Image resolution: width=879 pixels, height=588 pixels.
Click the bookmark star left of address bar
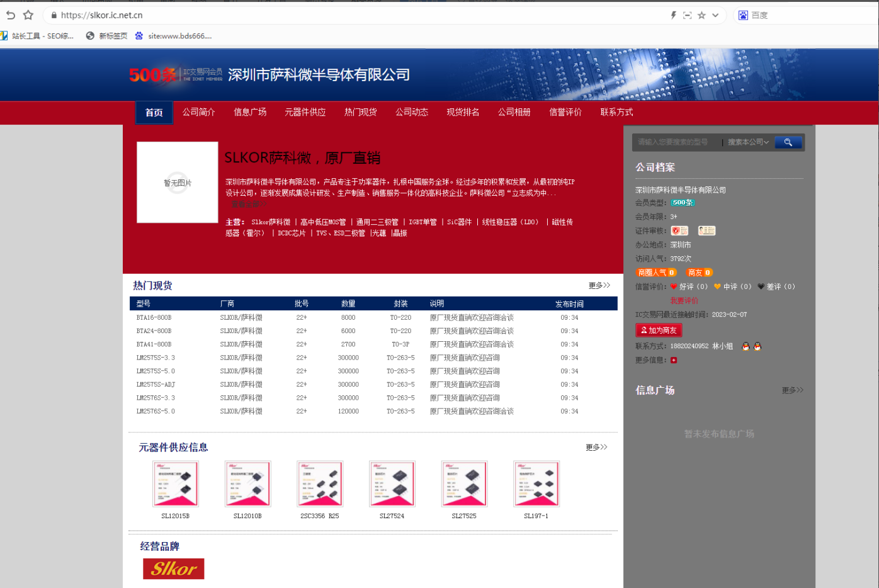[x=28, y=15]
